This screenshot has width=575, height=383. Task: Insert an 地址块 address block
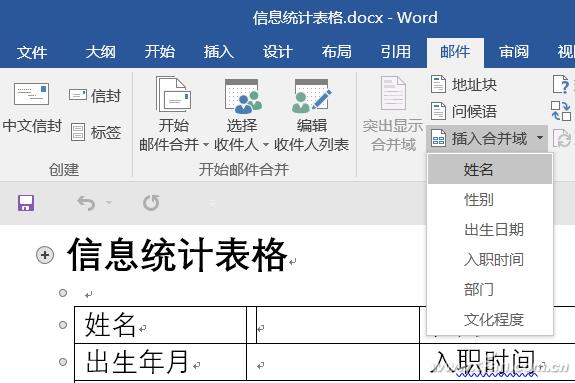click(x=464, y=85)
